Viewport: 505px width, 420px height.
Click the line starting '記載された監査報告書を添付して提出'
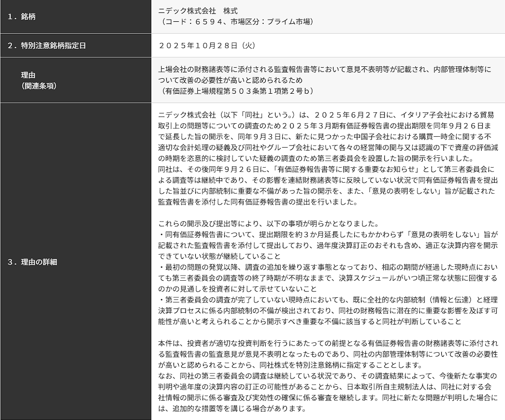(x=328, y=245)
